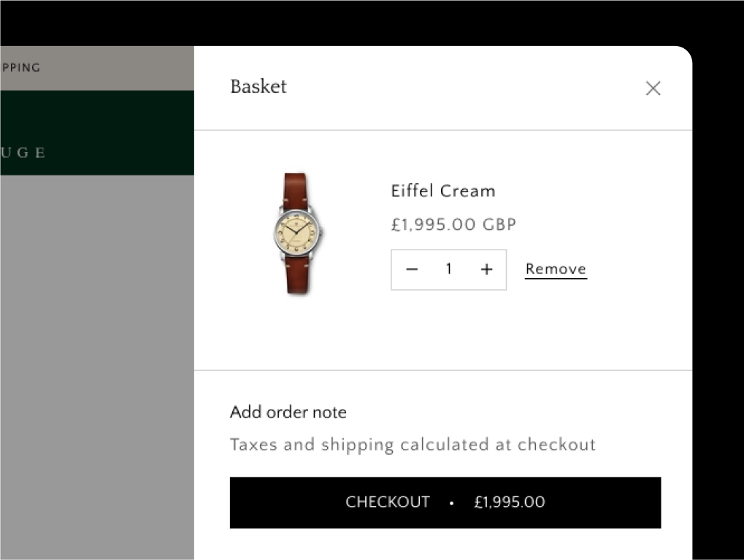744x560 pixels.
Task: Click the £1,995.00 total on the checkout button
Action: tap(509, 502)
